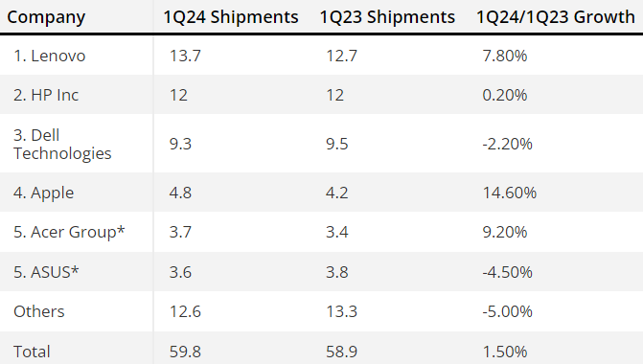Viewport: 643px width, 364px height.
Task: Click the 1Q24/1Q23 Growth column header
Action: pyautogui.click(x=555, y=17)
